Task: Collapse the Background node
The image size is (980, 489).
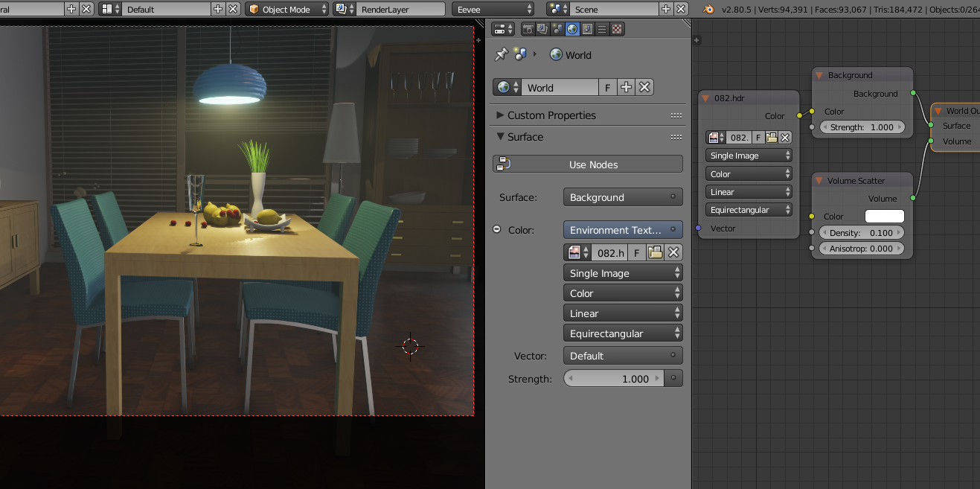Action: click(x=819, y=75)
